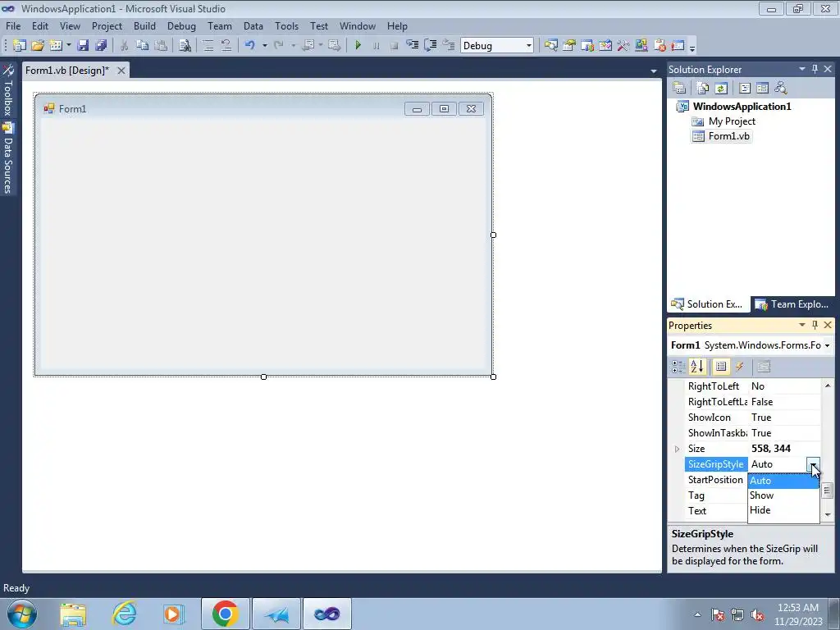The image size is (840, 630).
Task: Open the File menu
Action: pos(13,25)
